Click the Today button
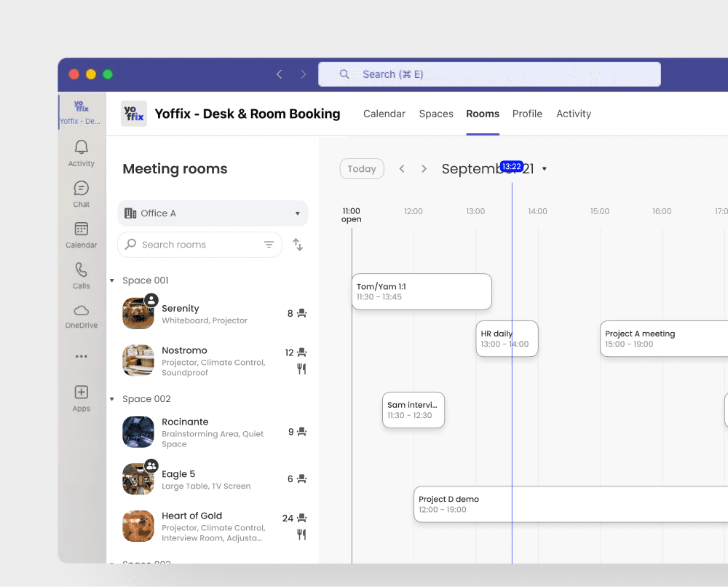This screenshot has height=587, width=728. [x=362, y=168]
